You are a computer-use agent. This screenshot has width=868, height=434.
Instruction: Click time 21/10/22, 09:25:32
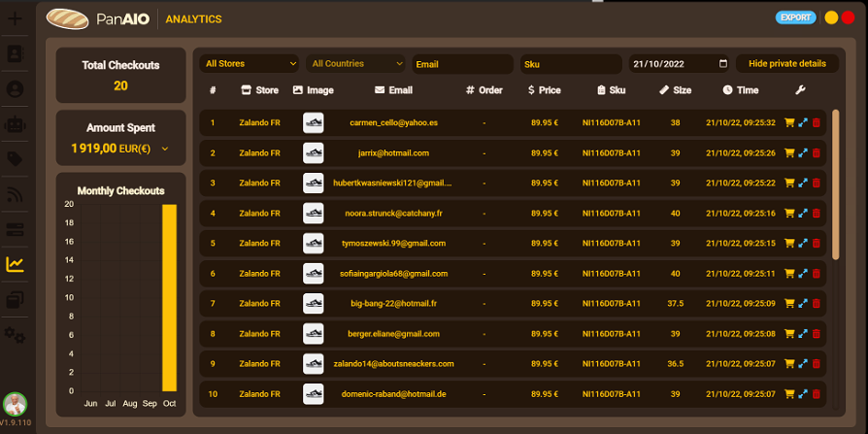click(x=741, y=123)
